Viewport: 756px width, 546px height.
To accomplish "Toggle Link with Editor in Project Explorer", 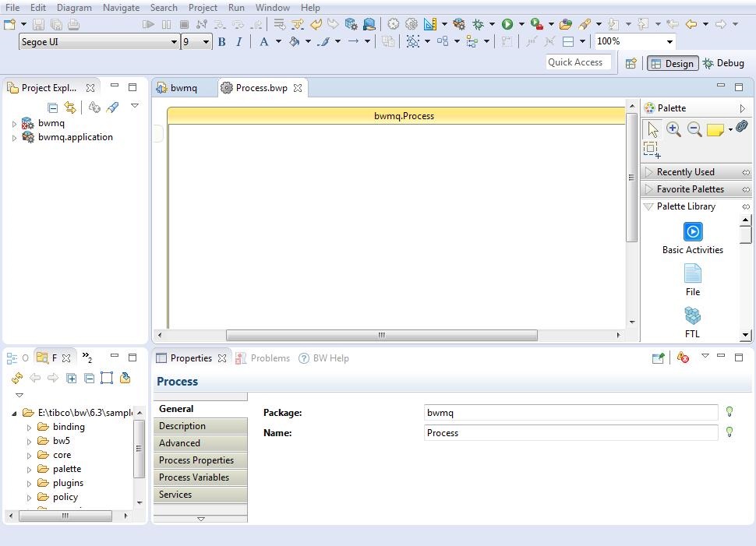I will [x=70, y=107].
